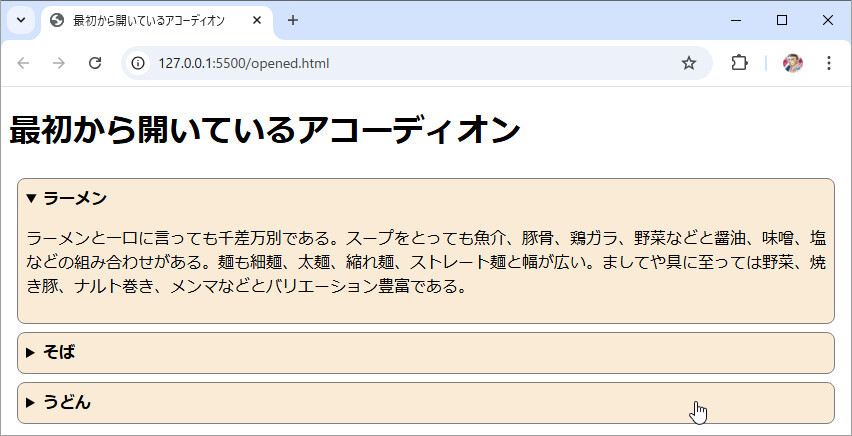Viewport: 852px width, 436px height.
Task: Reload the page with the refresh icon
Action: (x=95, y=63)
